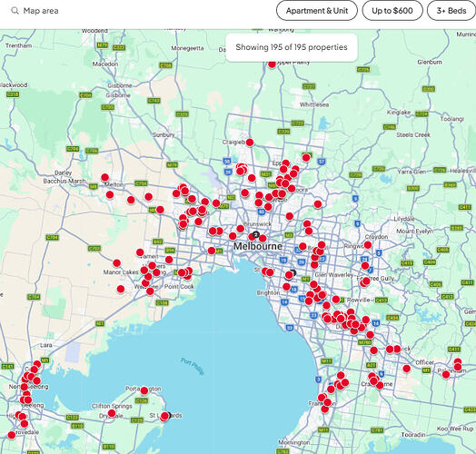Open the pin above Manor Lakes label
The height and width of the screenshot is (454, 476).
coord(116,263)
